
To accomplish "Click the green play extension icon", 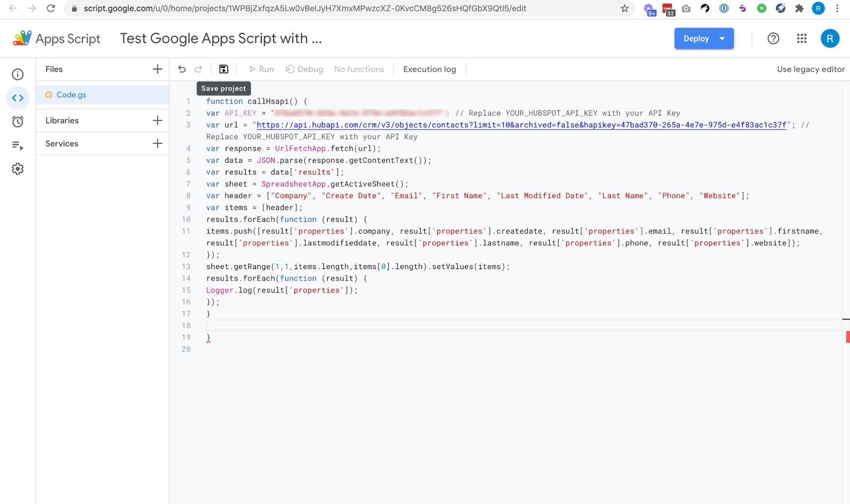I will click(761, 8).
